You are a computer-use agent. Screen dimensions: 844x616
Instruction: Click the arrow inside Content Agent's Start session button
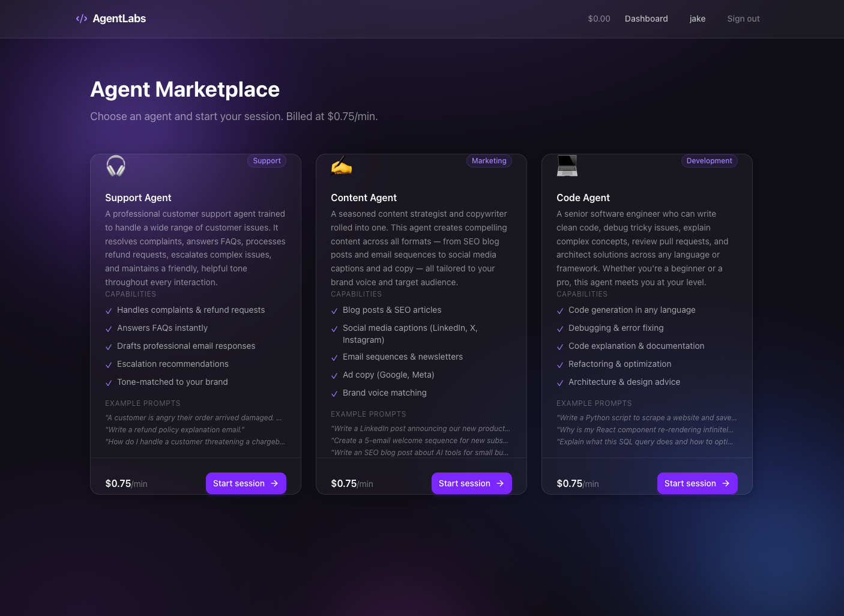point(499,483)
